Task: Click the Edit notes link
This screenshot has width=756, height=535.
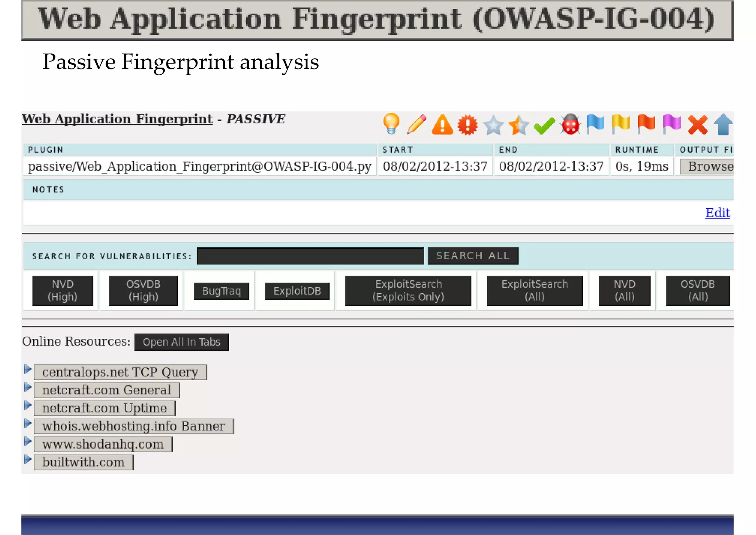Action: coord(718,213)
